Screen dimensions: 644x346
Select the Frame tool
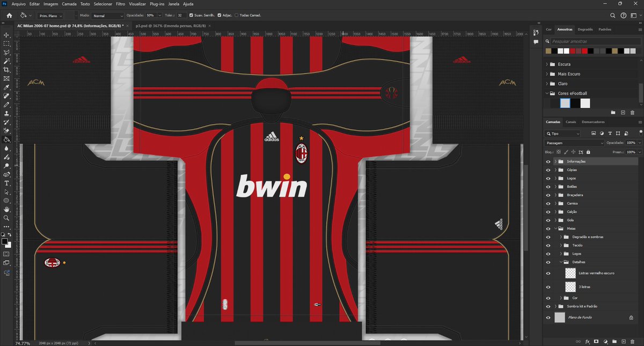point(6,78)
